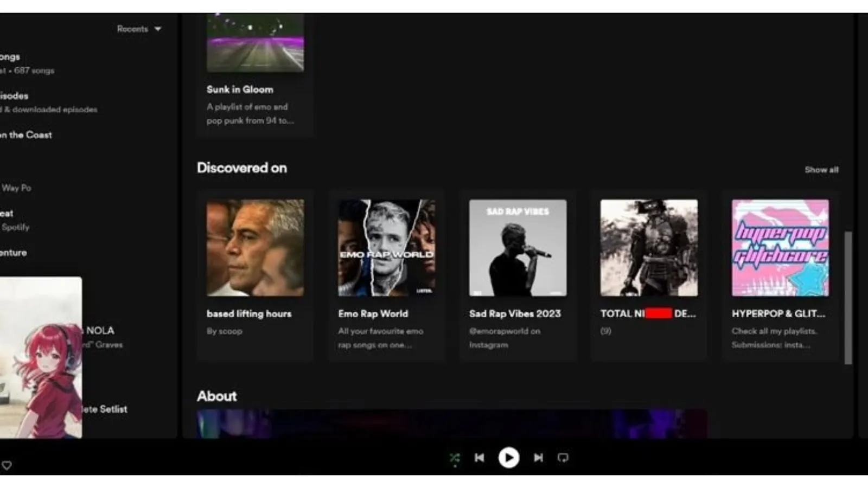Open the Recents sort dropdown
This screenshot has width=868, height=488.
pos(139,29)
